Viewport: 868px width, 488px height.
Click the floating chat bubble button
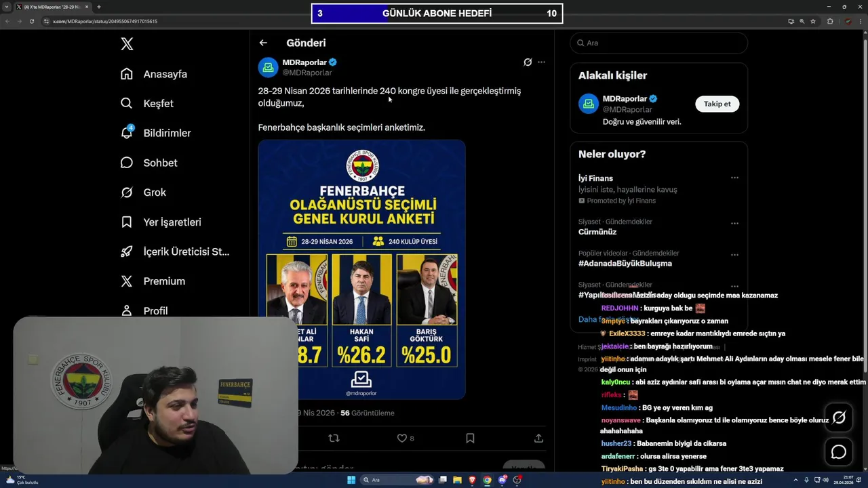tap(839, 451)
